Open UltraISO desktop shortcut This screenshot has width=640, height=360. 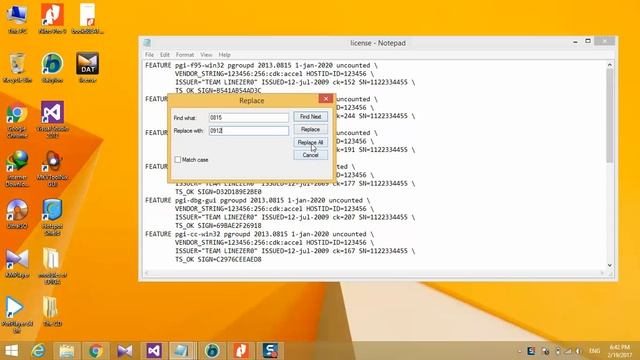(x=17, y=214)
